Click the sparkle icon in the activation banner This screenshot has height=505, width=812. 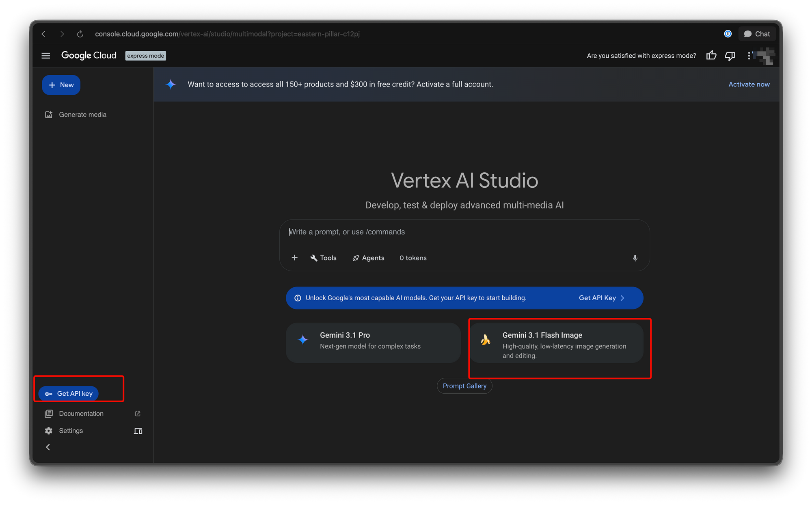(171, 85)
